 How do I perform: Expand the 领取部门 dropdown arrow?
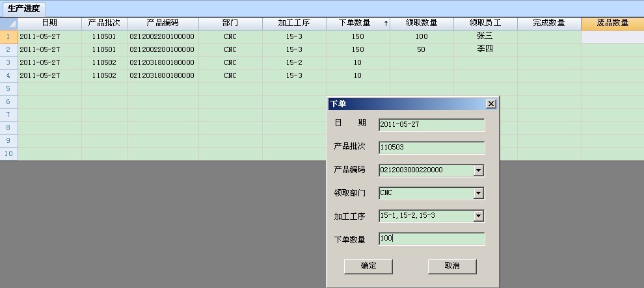coord(479,193)
